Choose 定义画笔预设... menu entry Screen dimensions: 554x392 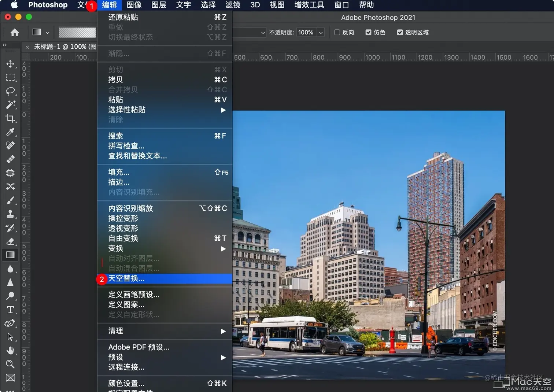165,295
